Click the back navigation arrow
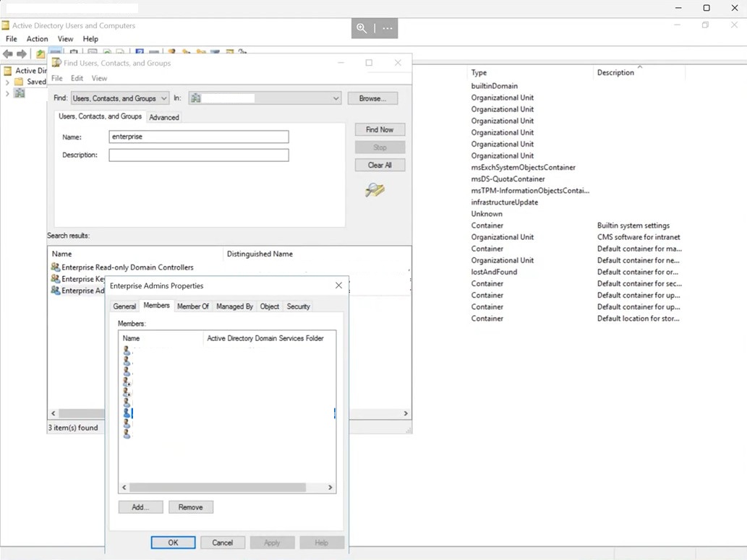Screen dimensions: 747x560 (x=7, y=53)
